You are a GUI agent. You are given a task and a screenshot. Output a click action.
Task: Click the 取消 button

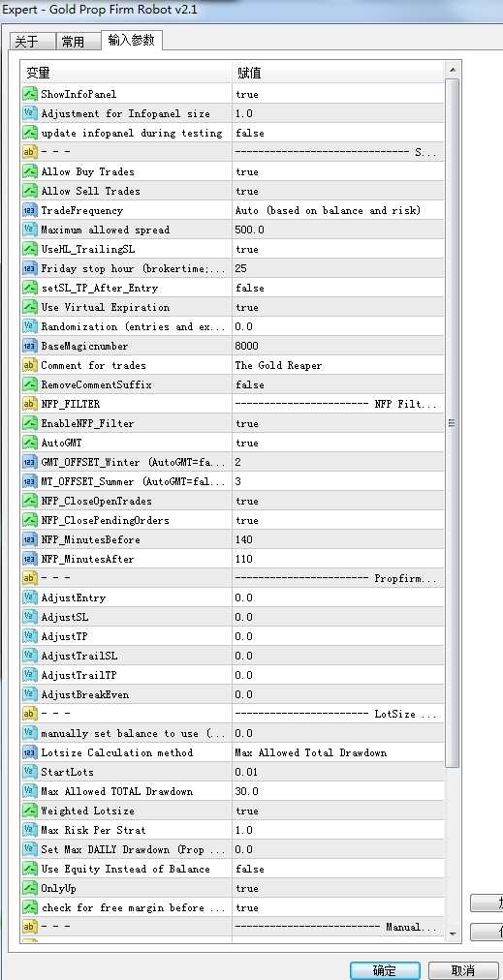click(462, 970)
